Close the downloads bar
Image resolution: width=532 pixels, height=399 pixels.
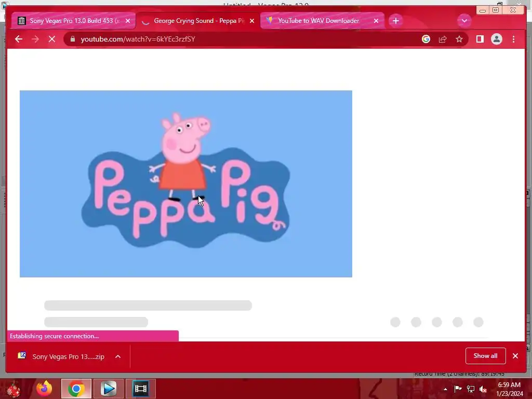[515, 355]
